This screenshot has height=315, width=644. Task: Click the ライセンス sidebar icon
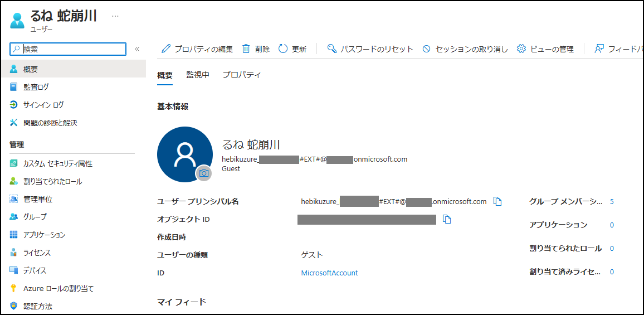click(14, 253)
